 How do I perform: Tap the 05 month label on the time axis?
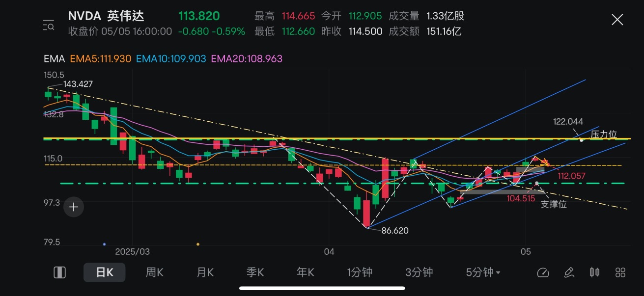coord(526,251)
